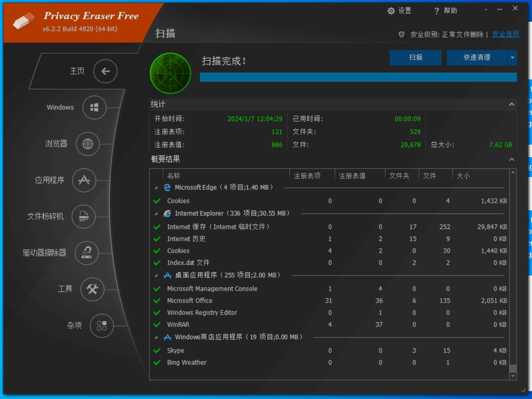The width and height of the screenshot is (532, 399).
Task: Click the Privacy Eraser eraser logo
Action: coord(24,21)
